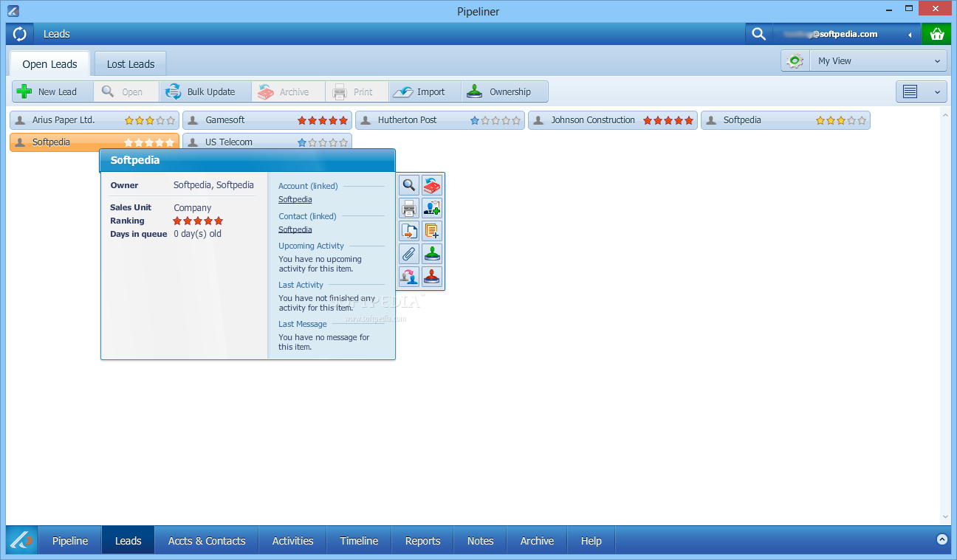
Task: Open the linked Contact Softpedia link
Action: [x=295, y=229]
